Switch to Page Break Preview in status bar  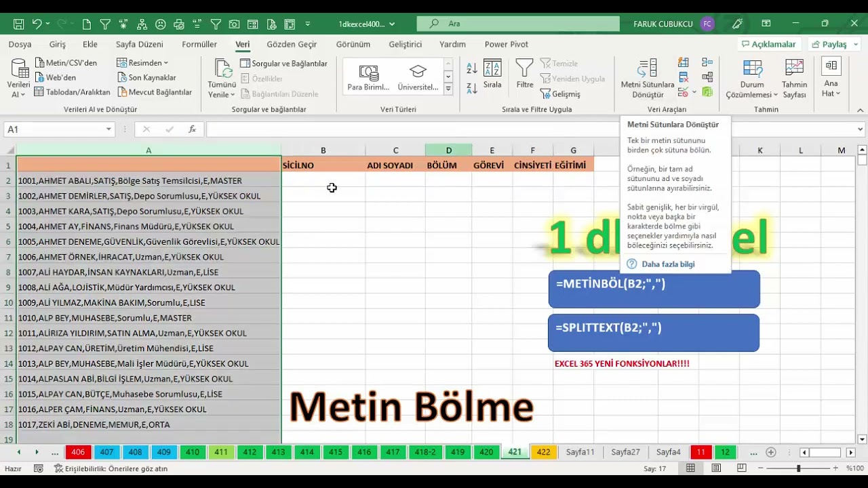click(x=742, y=468)
